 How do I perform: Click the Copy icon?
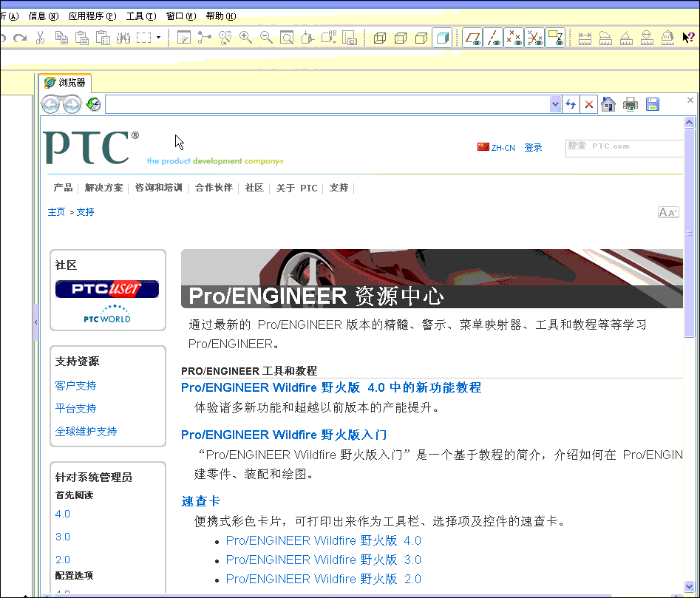click(x=61, y=38)
